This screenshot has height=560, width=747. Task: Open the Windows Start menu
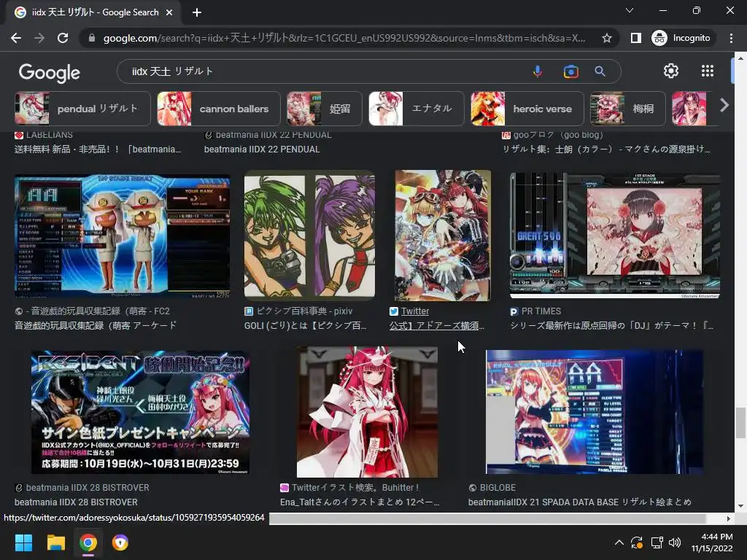point(23,542)
